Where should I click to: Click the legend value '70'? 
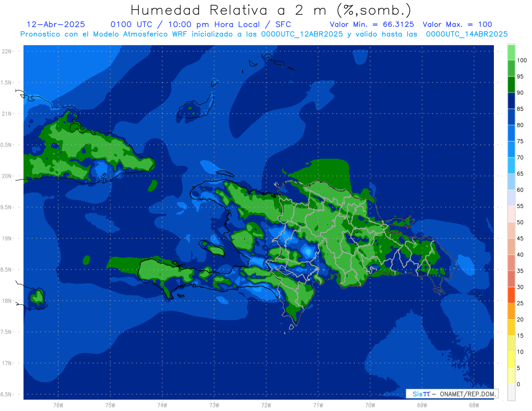(x=520, y=157)
